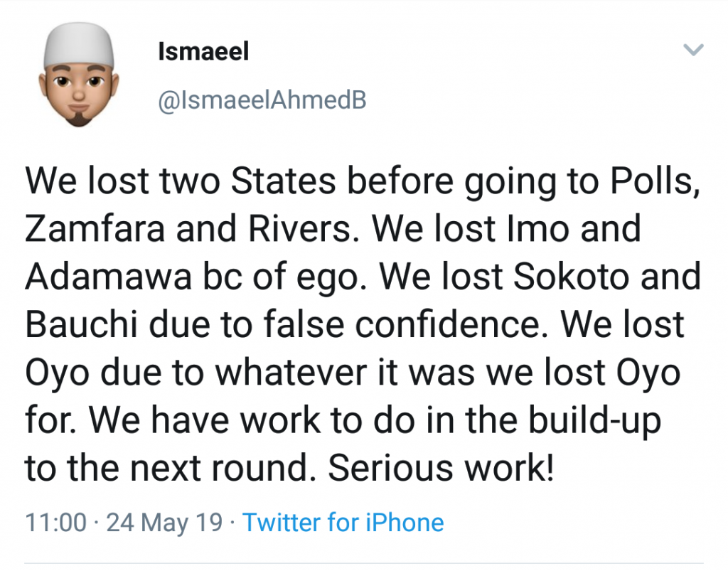Click the 11:00 tweet time
The image size is (728, 571).
(x=55, y=523)
